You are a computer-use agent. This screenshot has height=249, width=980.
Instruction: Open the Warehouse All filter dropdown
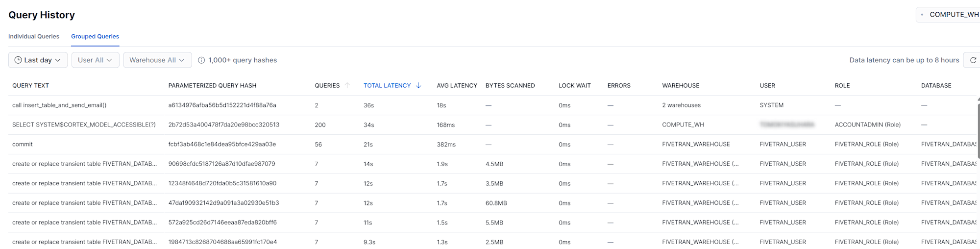click(x=157, y=60)
